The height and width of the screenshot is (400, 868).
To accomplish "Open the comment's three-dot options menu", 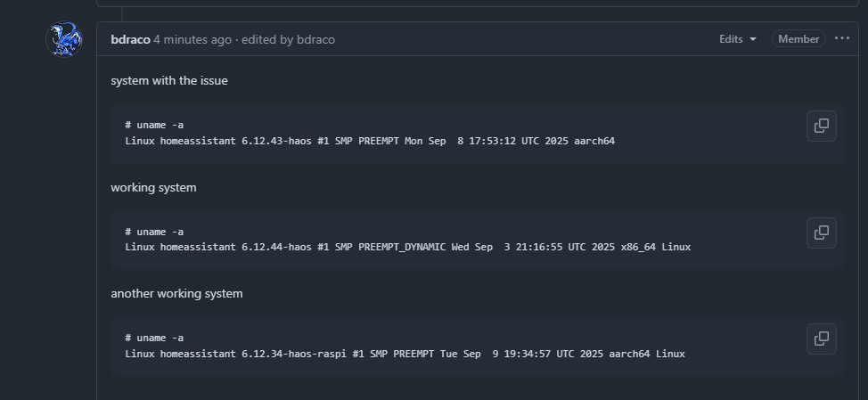I will 842,38.
